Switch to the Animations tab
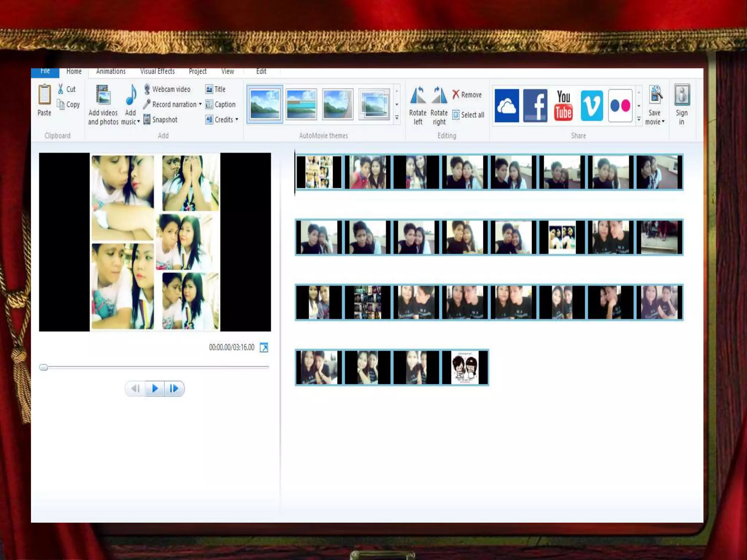The width and height of the screenshot is (747, 560). click(111, 71)
